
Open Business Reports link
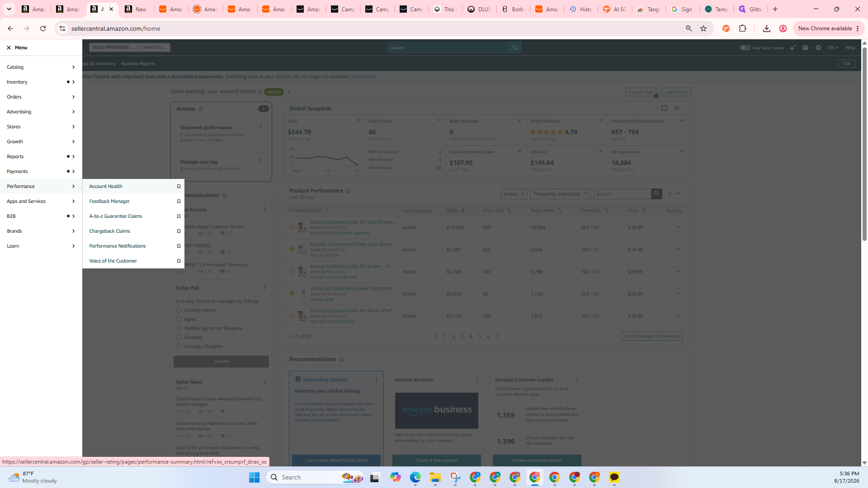click(x=138, y=64)
